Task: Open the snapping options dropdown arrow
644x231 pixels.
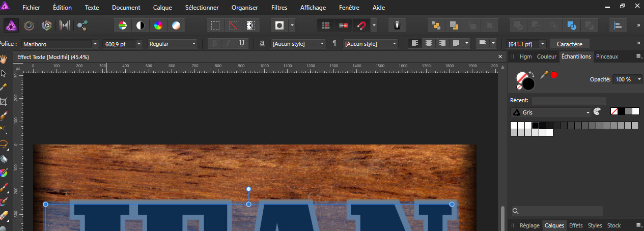Action: tap(374, 25)
